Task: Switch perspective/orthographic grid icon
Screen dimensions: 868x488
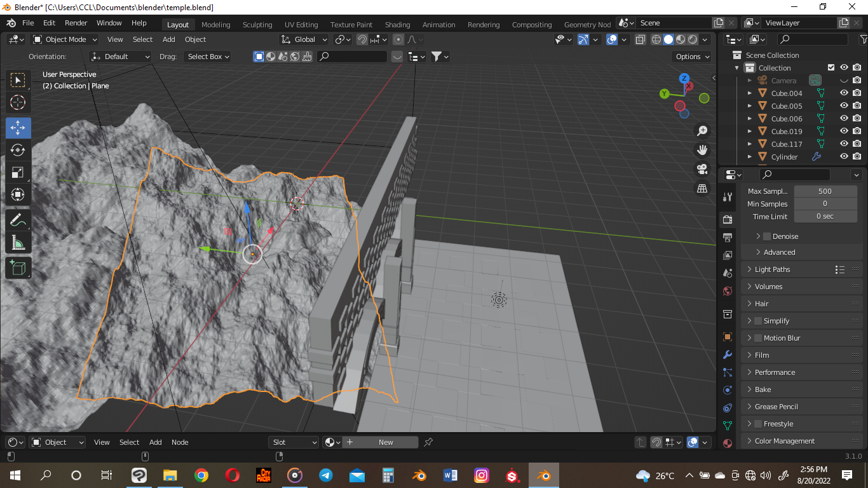Action: click(702, 188)
